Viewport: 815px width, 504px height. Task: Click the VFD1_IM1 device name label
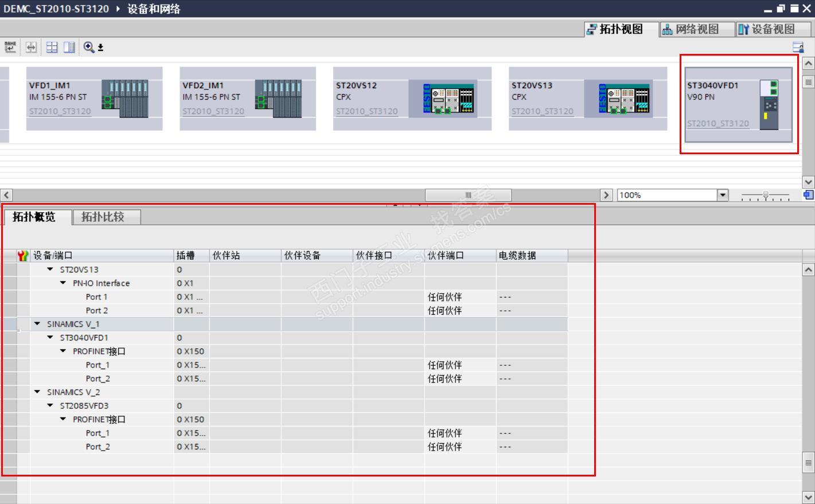(50, 85)
